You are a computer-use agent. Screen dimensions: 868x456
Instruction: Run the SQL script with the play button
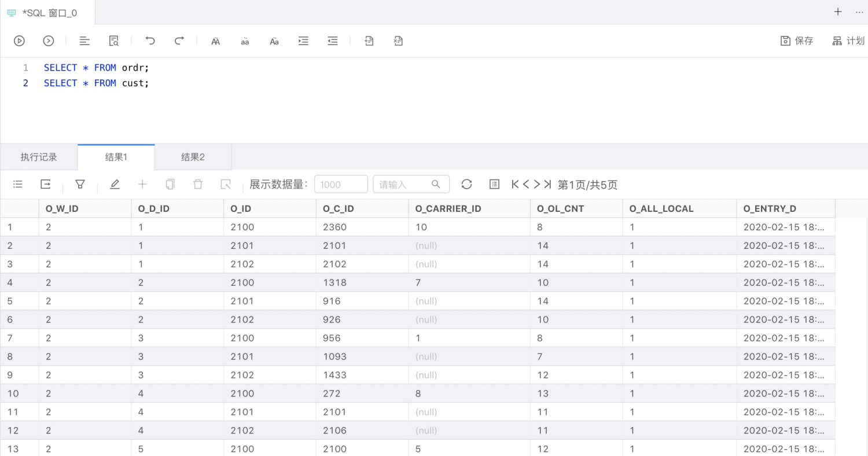(x=19, y=41)
